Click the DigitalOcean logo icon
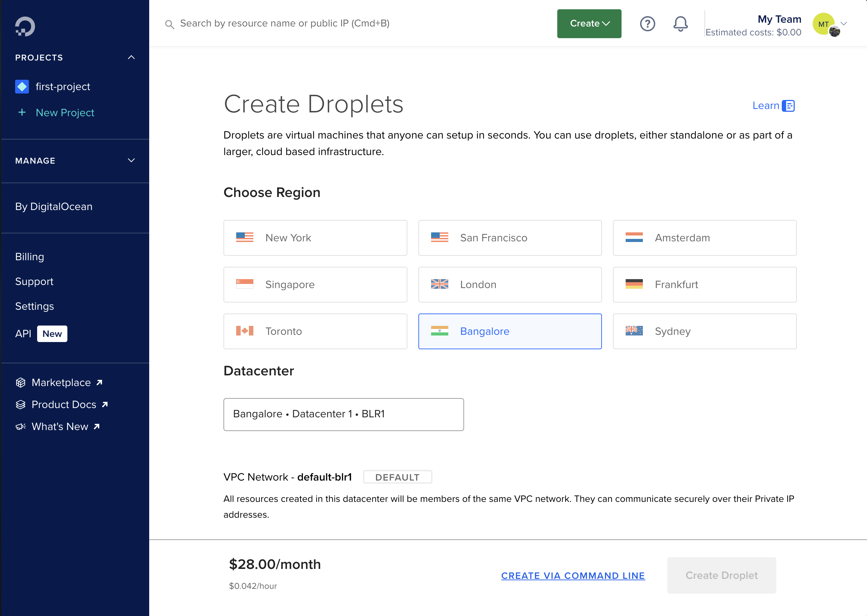867x616 pixels. point(25,26)
